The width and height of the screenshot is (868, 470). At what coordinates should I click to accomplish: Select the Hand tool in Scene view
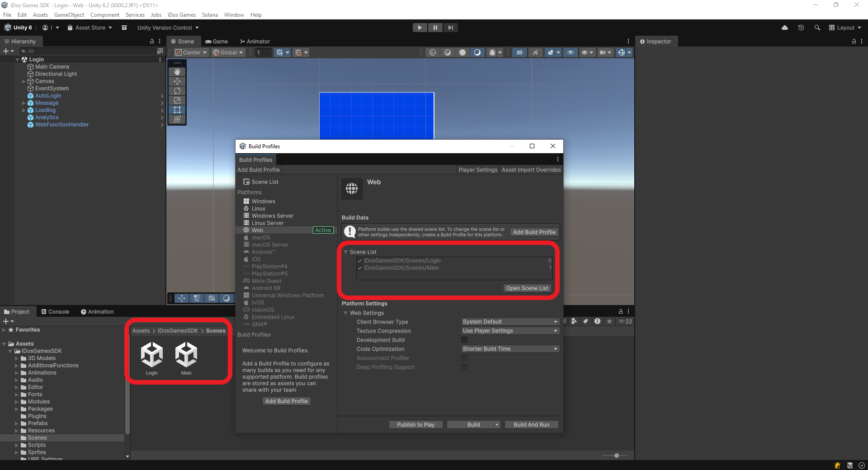pyautogui.click(x=177, y=72)
